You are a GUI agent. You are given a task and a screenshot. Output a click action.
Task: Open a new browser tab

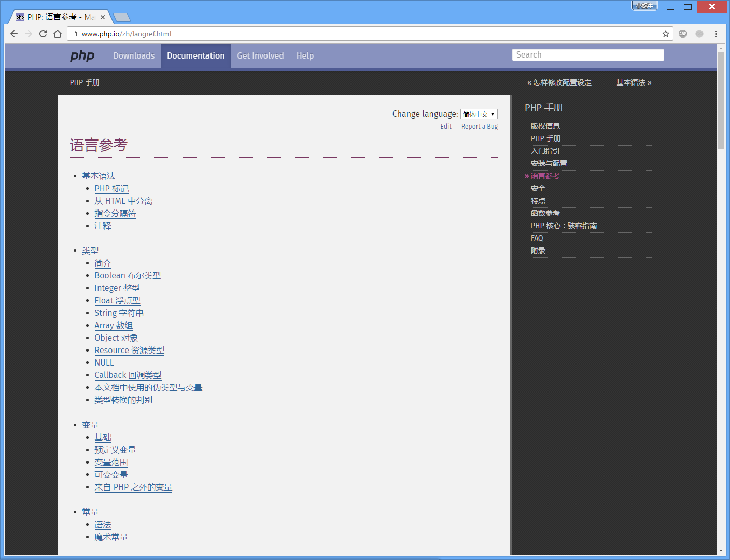(x=122, y=18)
